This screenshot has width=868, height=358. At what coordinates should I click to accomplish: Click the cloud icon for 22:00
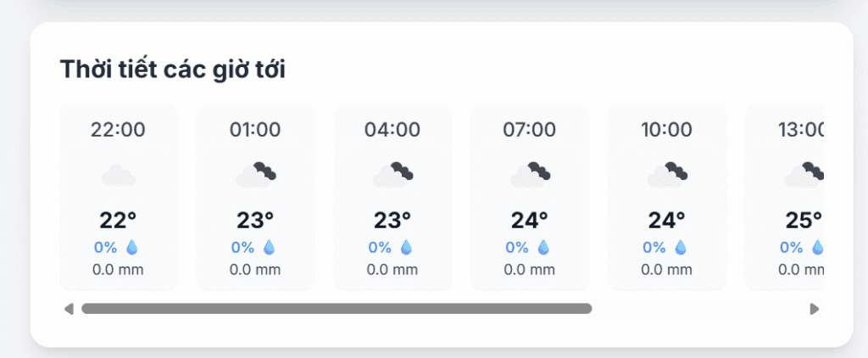pyautogui.click(x=119, y=176)
